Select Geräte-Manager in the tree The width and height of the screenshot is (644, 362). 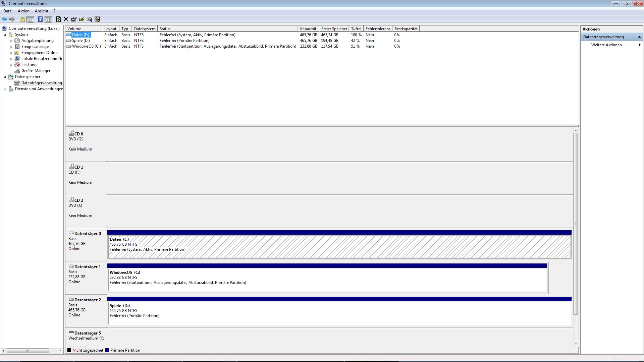(x=36, y=71)
